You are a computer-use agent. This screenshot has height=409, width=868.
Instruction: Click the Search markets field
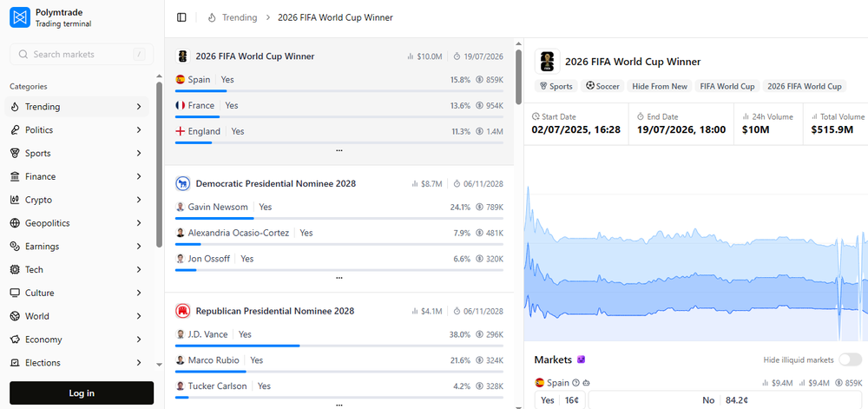click(82, 55)
